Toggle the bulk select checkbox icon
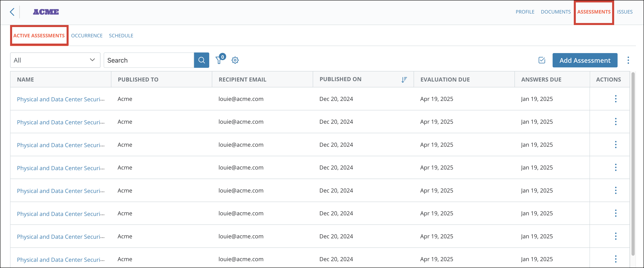 tap(542, 60)
